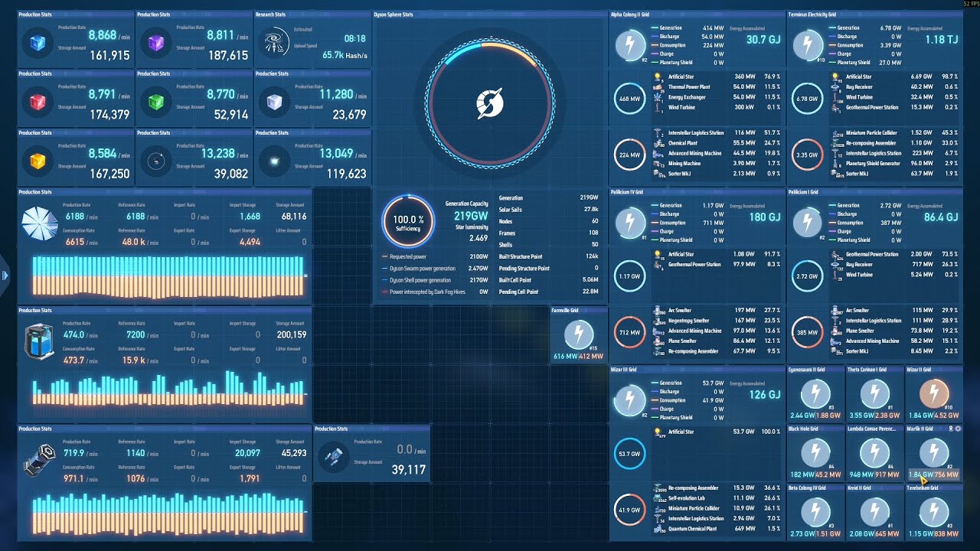
Task: Select the purple matrix cube icon
Action: pos(155,44)
